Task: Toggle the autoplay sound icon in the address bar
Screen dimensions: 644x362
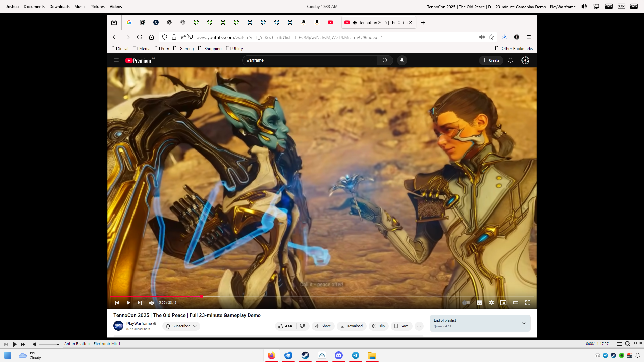Action: click(x=482, y=37)
